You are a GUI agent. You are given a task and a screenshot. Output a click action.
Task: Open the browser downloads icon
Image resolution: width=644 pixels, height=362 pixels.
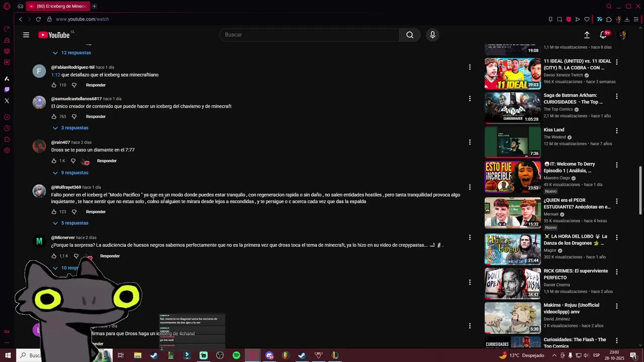627,19
